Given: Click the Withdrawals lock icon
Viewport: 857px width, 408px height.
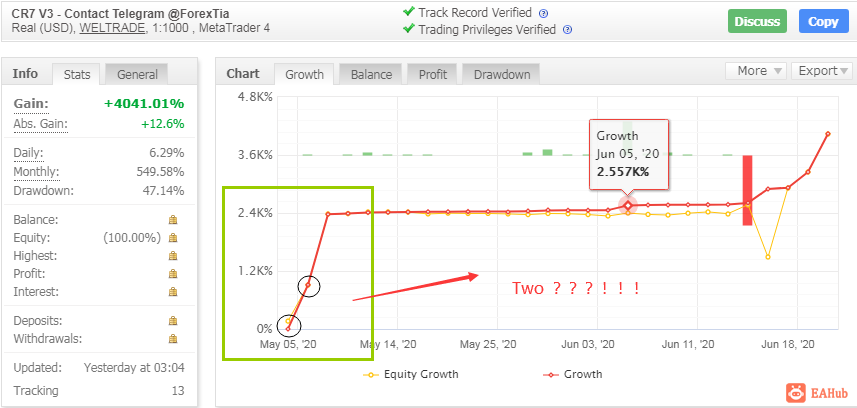Looking at the screenshot, I should (173, 339).
